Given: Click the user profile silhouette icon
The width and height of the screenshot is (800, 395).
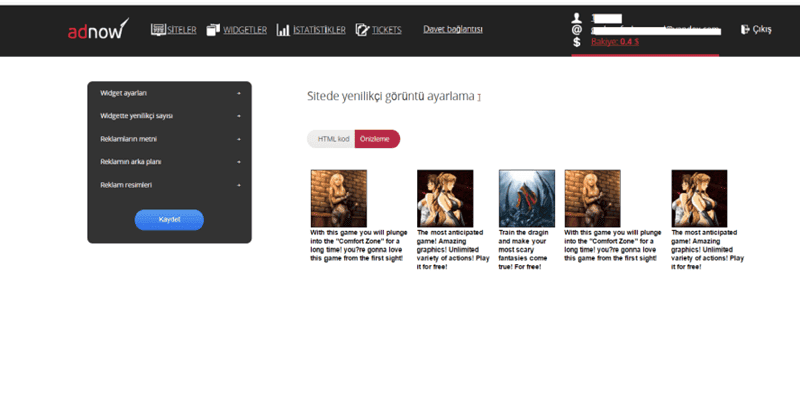Looking at the screenshot, I should (x=577, y=18).
